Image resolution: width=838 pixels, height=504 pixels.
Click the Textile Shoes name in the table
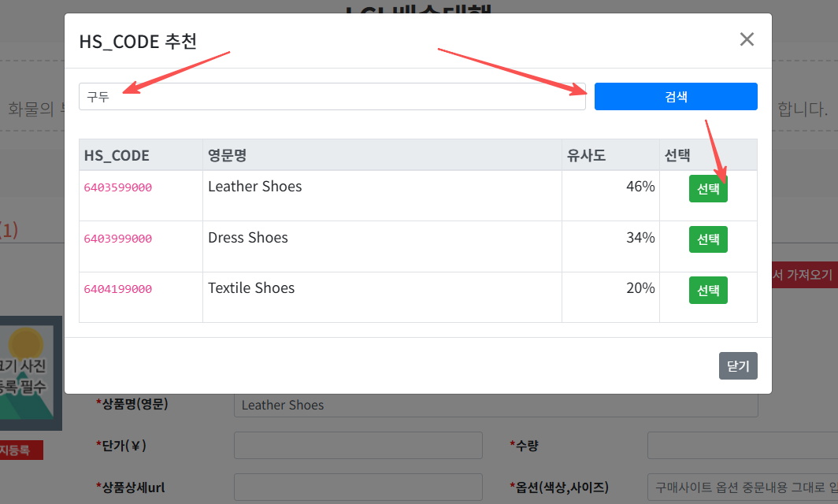[251, 288]
